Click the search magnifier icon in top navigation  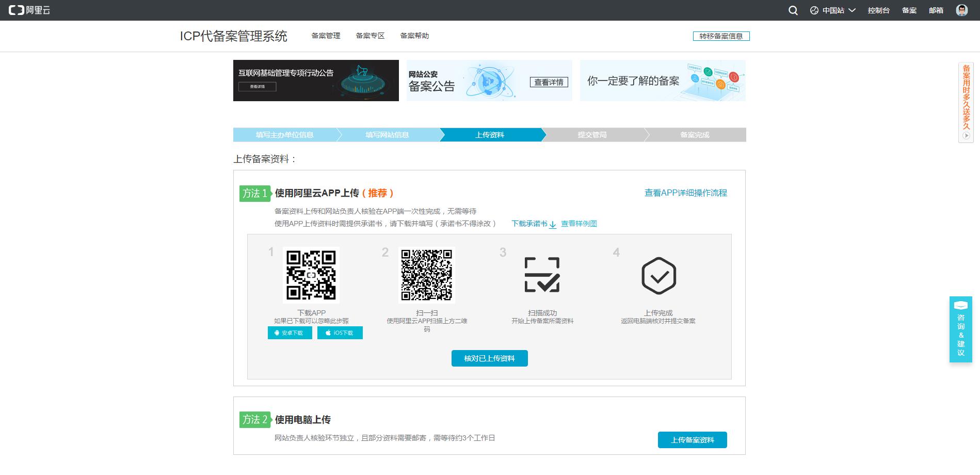(x=793, y=10)
